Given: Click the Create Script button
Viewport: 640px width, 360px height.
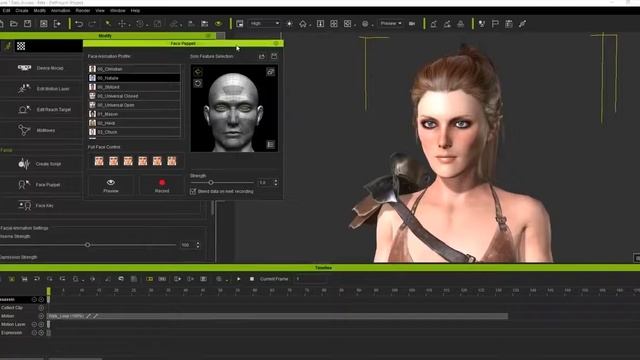Looking at the screenshot, I should (x=41, y=164).
